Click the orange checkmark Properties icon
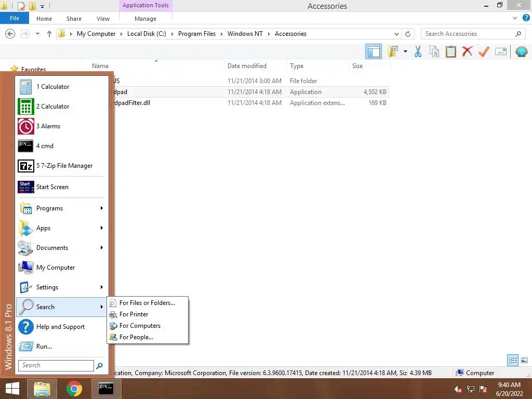 (484, 51)
